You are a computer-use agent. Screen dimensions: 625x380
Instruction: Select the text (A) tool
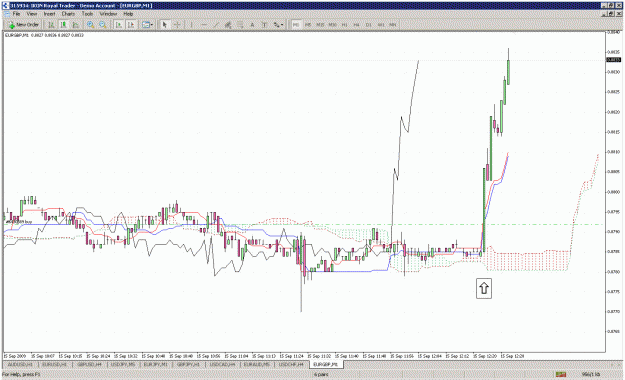[252, 25]
